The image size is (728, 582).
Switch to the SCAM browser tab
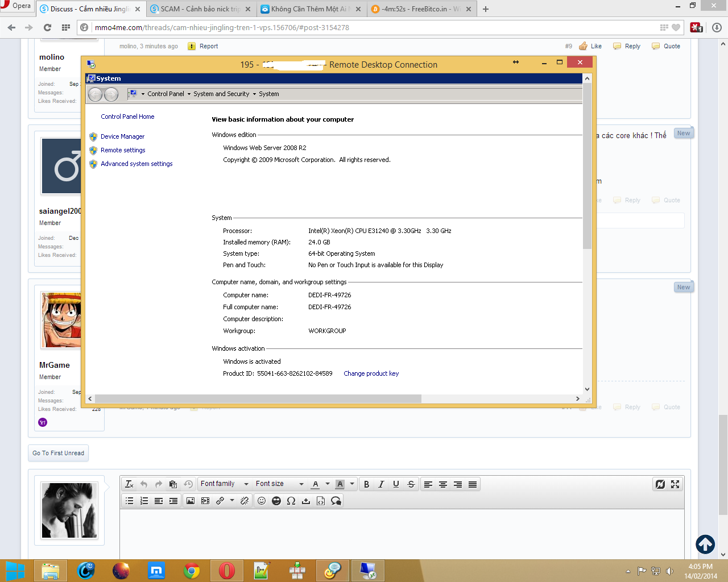(x=200, y=9)
